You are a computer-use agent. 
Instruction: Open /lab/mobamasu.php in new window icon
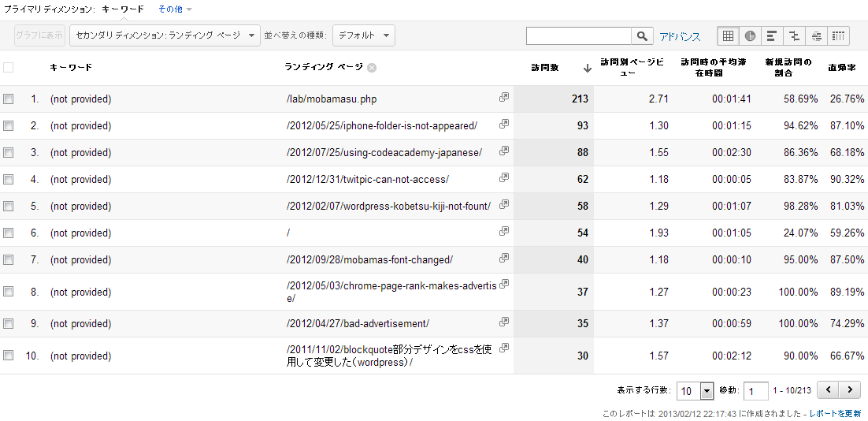pyautogui.click(x=504, y=98)
